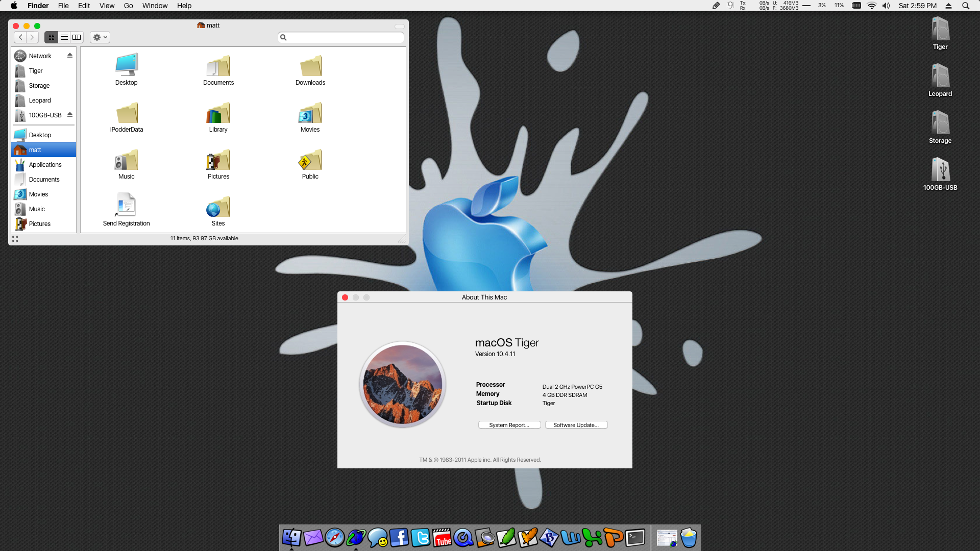Viewport: 980px width, 551px height.
Task: Open the Finder gear action menu
Action: coord(100,37)
